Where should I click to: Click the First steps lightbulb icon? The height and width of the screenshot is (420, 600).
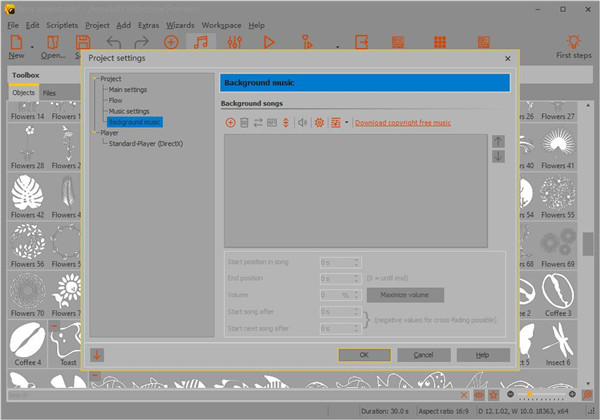click(574, 41)
